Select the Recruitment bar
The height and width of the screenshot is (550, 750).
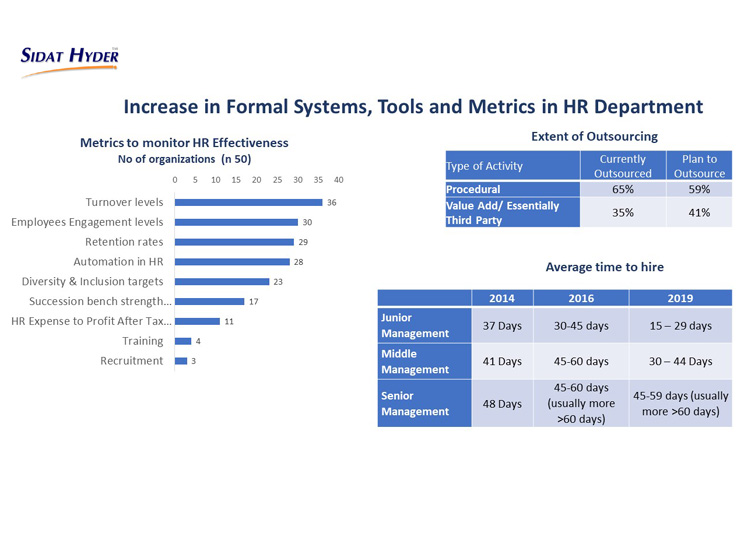click(x=181, y=361)
